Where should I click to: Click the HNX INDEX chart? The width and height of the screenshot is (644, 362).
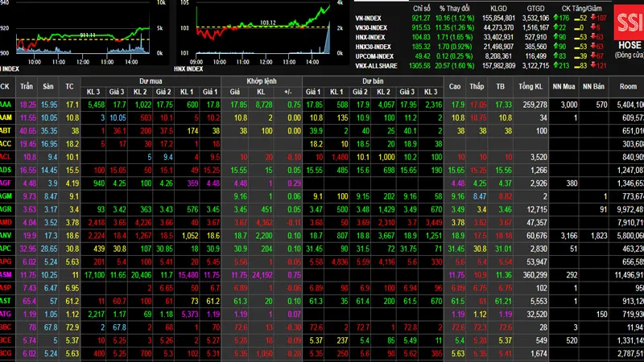click(263, 33)
